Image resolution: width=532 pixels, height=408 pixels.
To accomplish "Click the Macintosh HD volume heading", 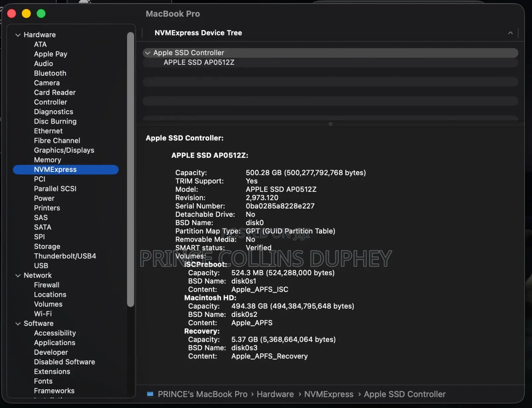I will 210,298.
